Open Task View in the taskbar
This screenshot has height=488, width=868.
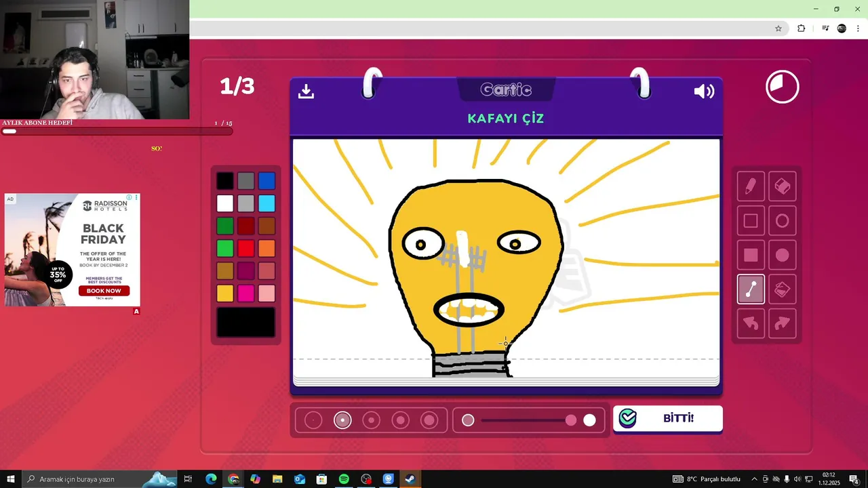click(x=188, y=479)
